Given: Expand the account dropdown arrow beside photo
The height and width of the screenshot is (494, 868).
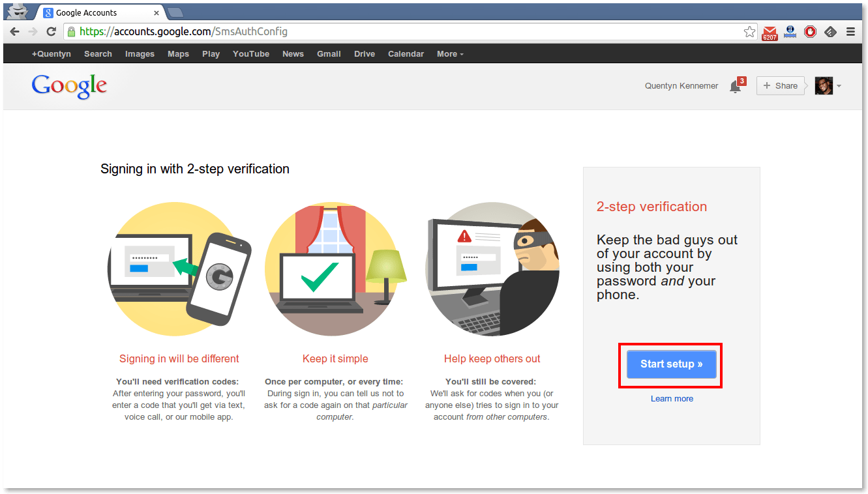Looking at the screenshot, I should [839, 86].
